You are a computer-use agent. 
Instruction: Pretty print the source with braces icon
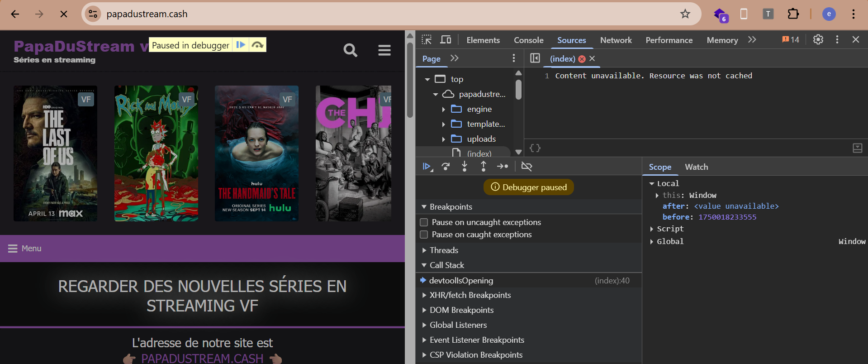pyautogui.click(x=535, y=148)
